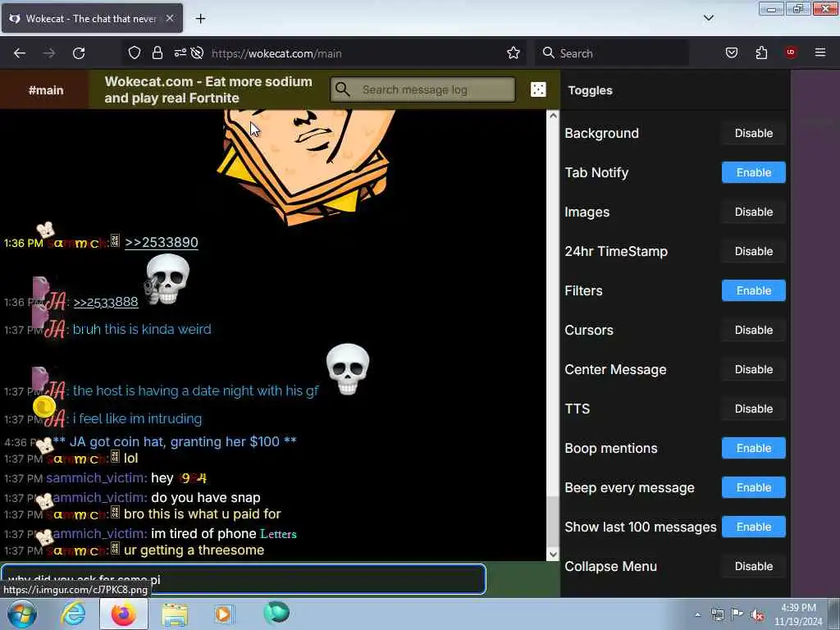Click 'Toggles' panel heading

click(x=590, y=90)
